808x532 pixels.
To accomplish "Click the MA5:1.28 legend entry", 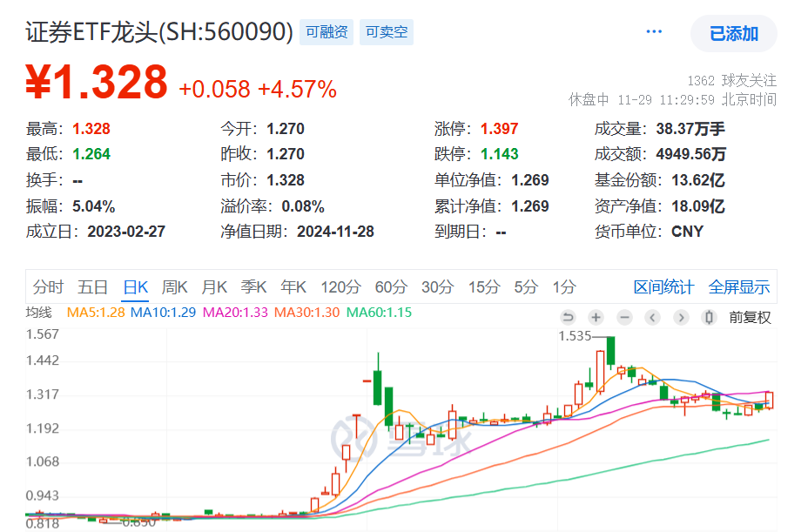I will (96, 313).
